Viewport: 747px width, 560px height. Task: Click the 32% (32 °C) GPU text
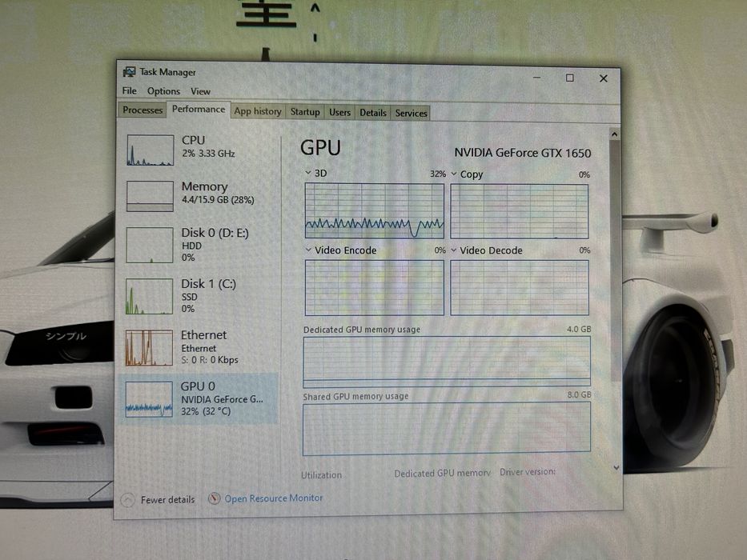pos(205,411)
